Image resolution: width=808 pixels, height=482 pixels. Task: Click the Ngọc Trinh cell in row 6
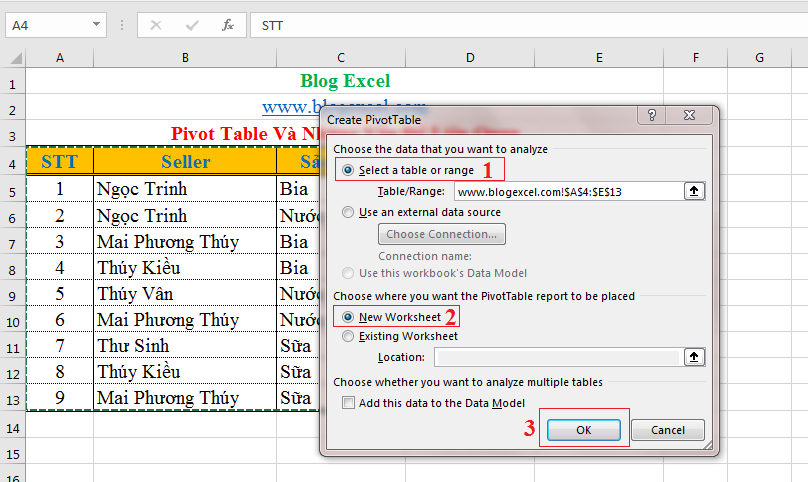pos(185,215)
